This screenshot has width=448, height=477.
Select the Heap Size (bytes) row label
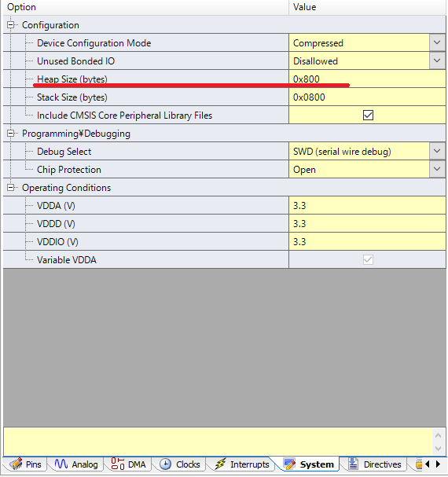pyautogui.click(x=72, y=79)
